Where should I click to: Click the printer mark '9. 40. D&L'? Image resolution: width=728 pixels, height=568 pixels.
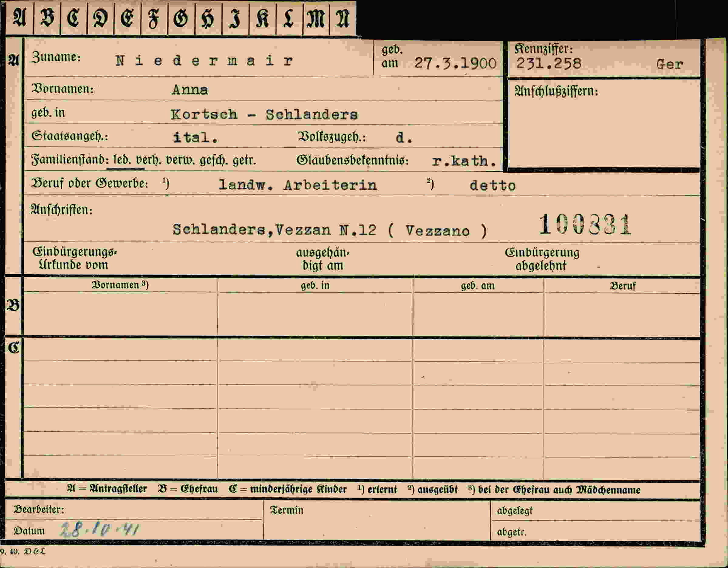pyautogui.click(x=23, y=551)
